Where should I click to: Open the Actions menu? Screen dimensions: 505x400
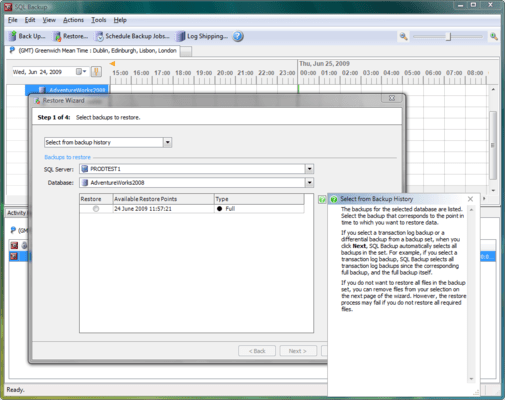[x=73, y=20]
